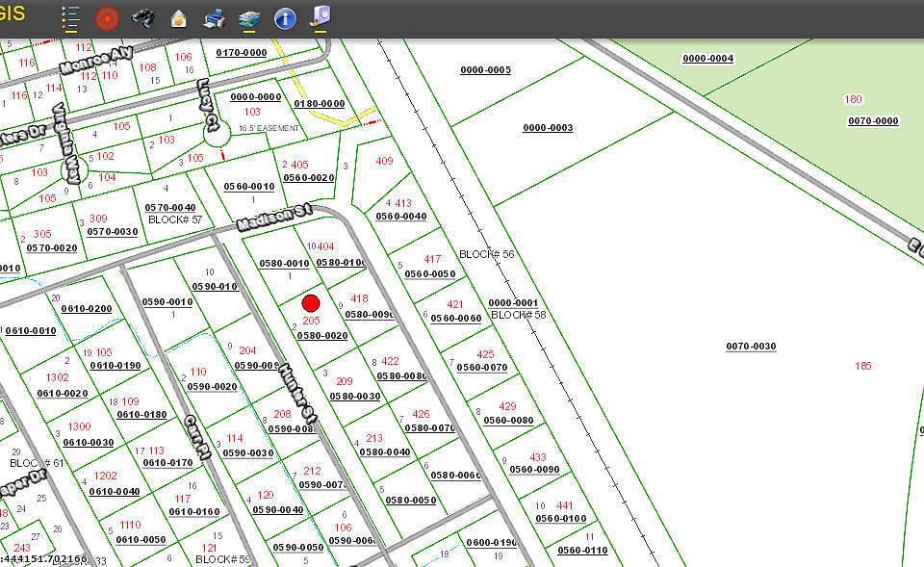Click parcel label 0560-0100
This screenshot has width=924, height=567.
click(x=561, y=519)
